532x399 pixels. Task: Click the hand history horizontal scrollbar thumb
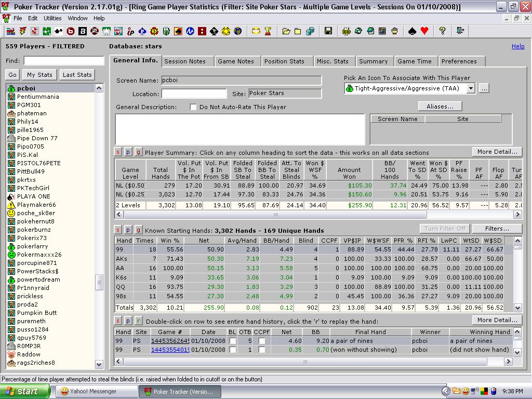click(x=305, y=362)
